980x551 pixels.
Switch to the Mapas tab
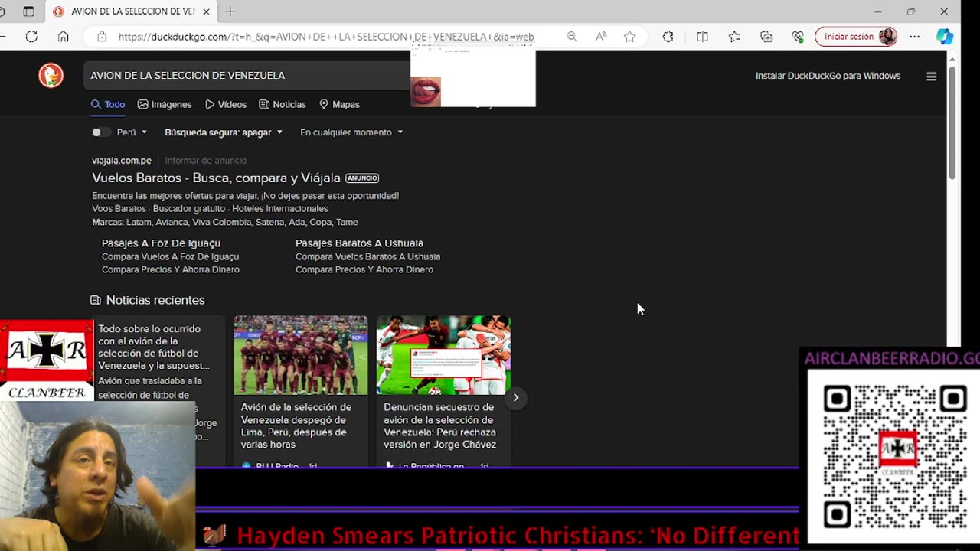pos(339,104)
